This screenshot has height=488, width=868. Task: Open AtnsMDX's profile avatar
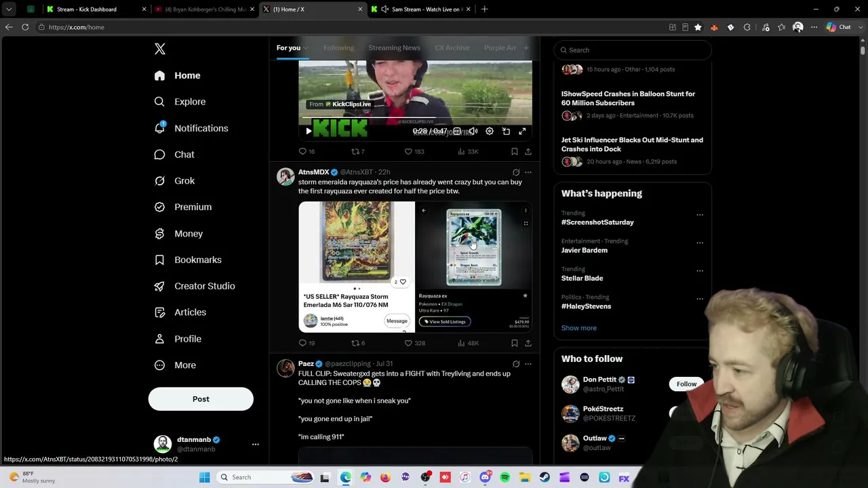[x=285, y=177]
